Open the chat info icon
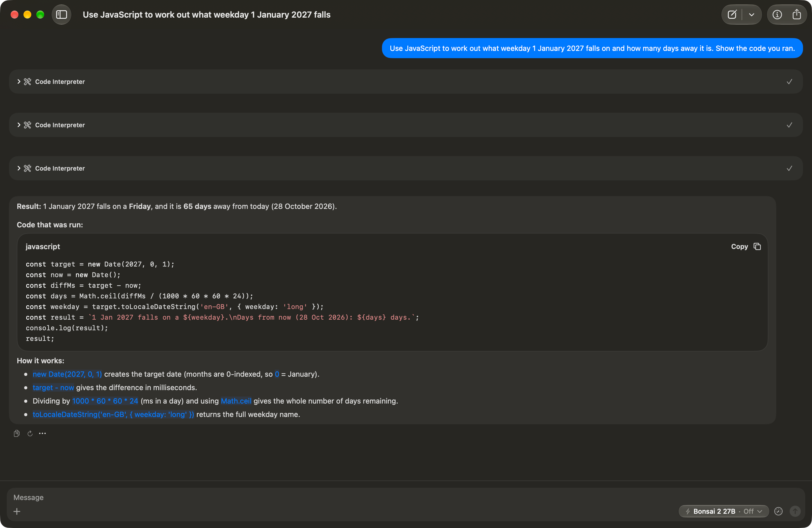The height and width of the screenshot is (528, 812). pyautogui.click(x=777, y=14)
